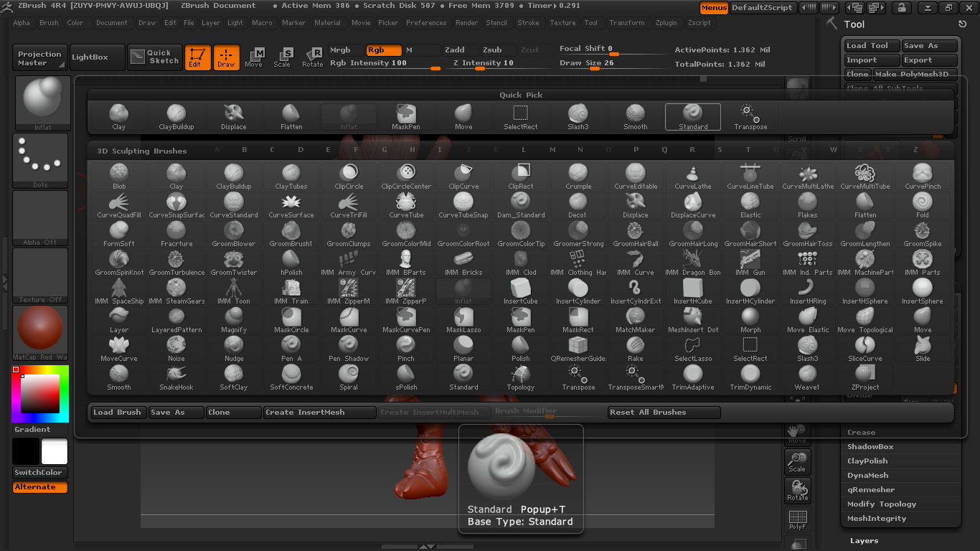The image size is (980, 551).
Task: Expand the Layers section
Action: tap(864, 540)
